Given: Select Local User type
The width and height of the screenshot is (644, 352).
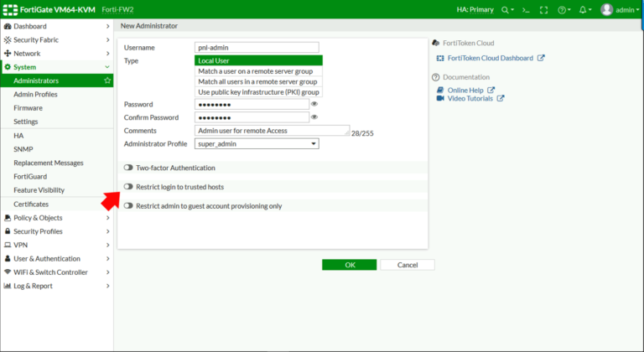Looking at the screenshot, I should coord(258,60).
